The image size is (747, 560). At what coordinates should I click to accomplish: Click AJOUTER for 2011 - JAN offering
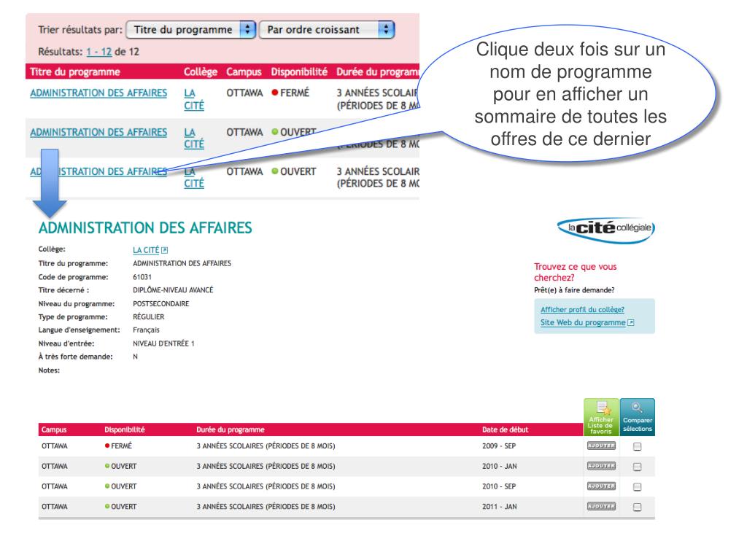tap(601, 506)
